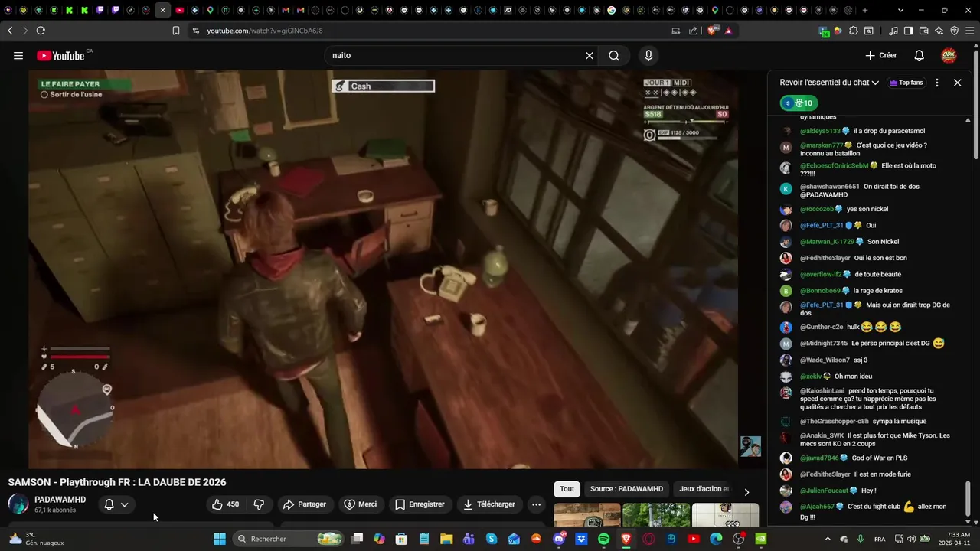The height and width of the screenshot is (551, 980).
Task: Click the Télécharger download button
Action: (489, 504)
